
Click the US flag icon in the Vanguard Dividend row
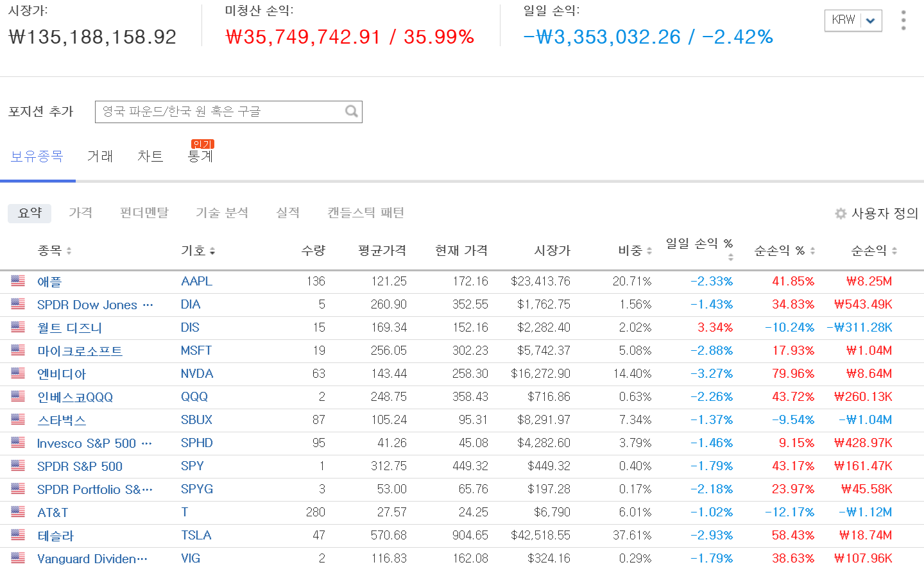[18, 558]
